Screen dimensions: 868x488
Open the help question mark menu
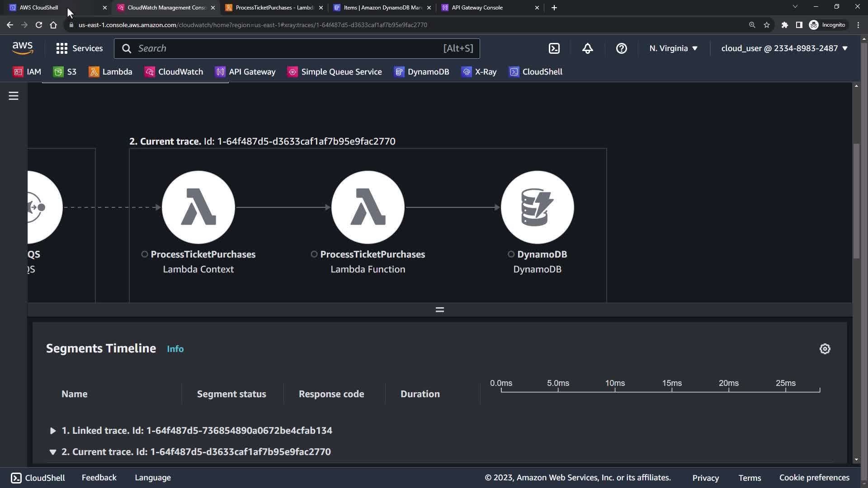coord(621,48)
